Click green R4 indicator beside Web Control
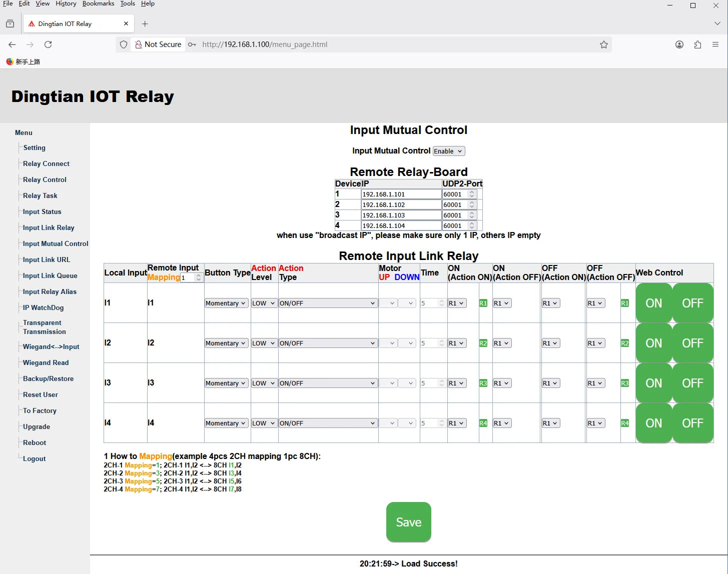Image resolution: width=728 pixels, height=574 pixels. coord(625,423)
